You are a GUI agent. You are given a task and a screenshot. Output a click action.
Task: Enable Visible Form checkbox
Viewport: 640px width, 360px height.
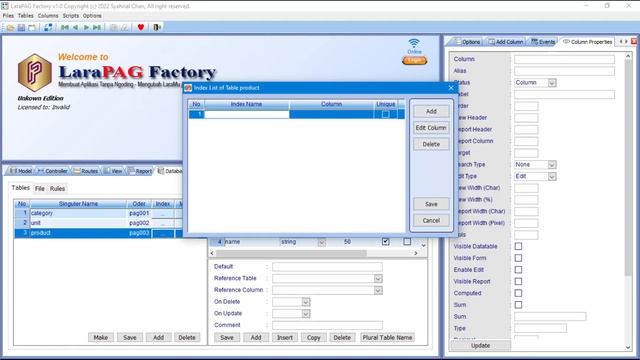(518, 258)
